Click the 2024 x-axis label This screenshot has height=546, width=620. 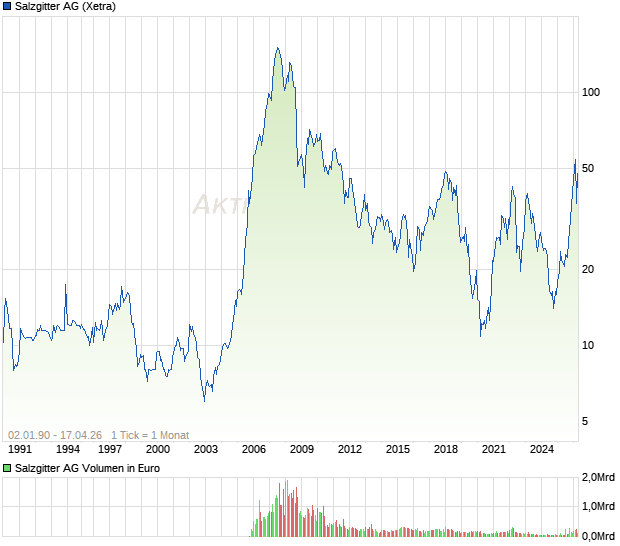click(x=541, y=450)
